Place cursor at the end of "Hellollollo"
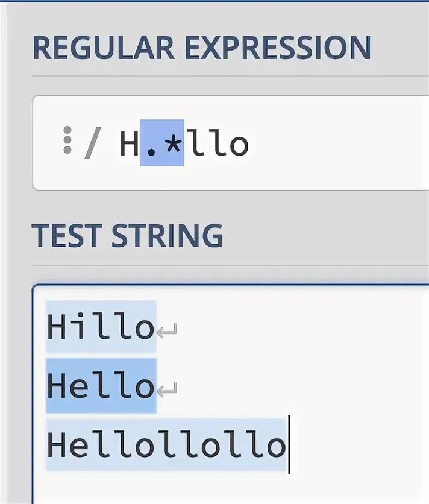This screenshot has width=429, height=504. pyautogui.click(x=288, y=445)
